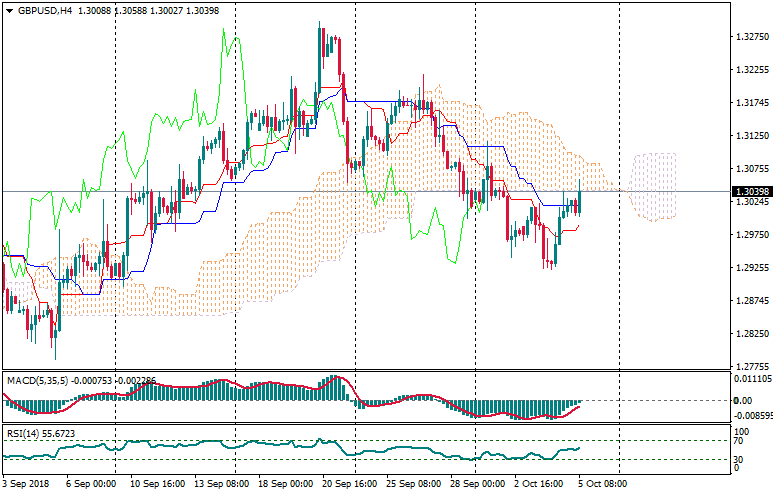Click the projected Ichimoku cloud at far right
The height and width of the screenshot is (495, 773).
[657, 185]
